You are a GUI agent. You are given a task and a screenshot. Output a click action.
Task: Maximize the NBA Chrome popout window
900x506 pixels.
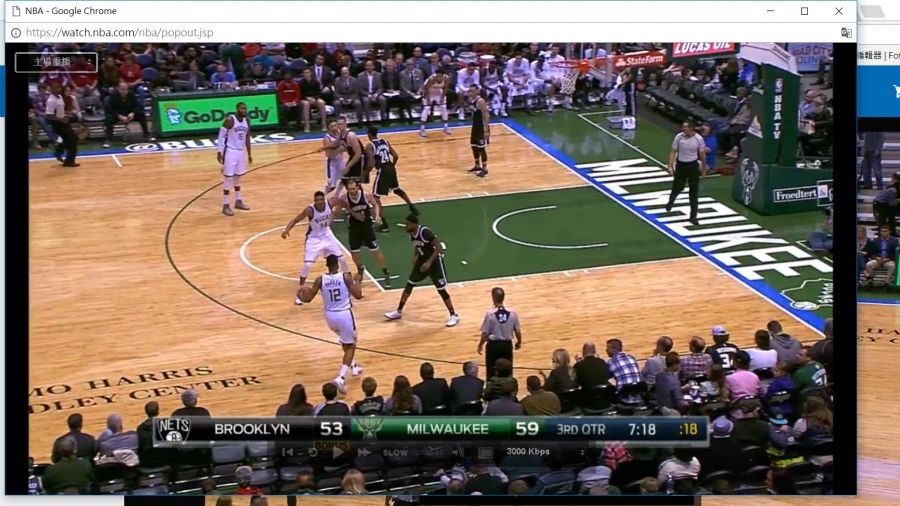[805, 11]
